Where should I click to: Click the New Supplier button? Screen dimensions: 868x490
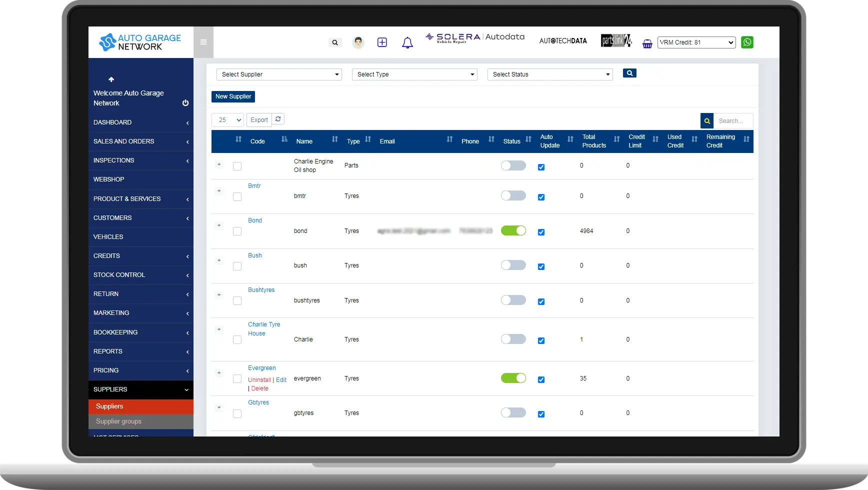(x=233, y=96)
